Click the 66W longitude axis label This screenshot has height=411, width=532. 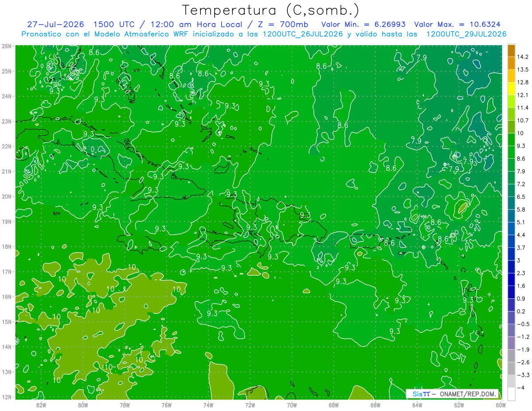[x=375, y=405]
